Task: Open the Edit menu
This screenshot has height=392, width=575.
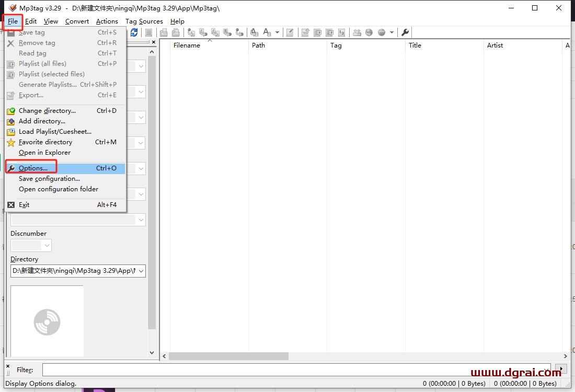Action: coord(31,21)
